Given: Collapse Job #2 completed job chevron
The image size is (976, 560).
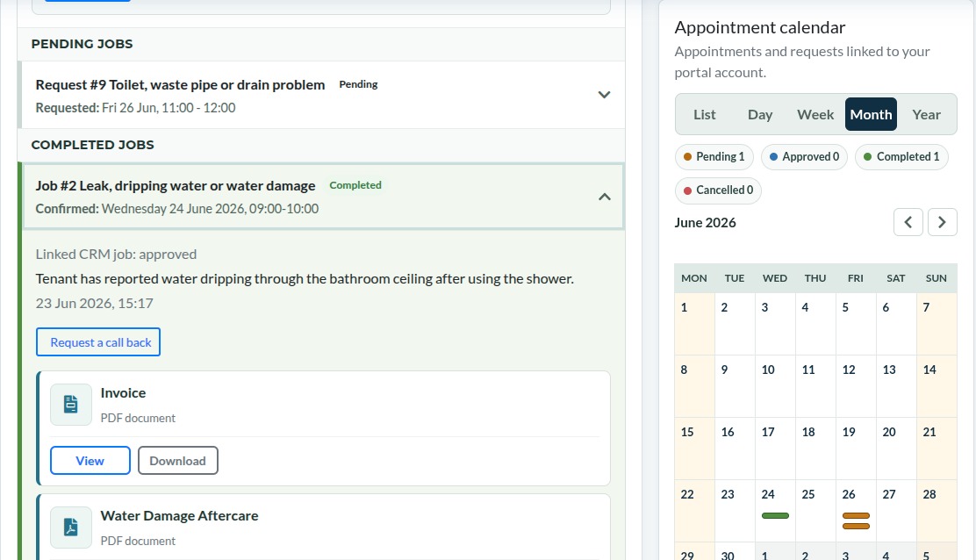Looking at the screenshot, I should click(604, 197).
